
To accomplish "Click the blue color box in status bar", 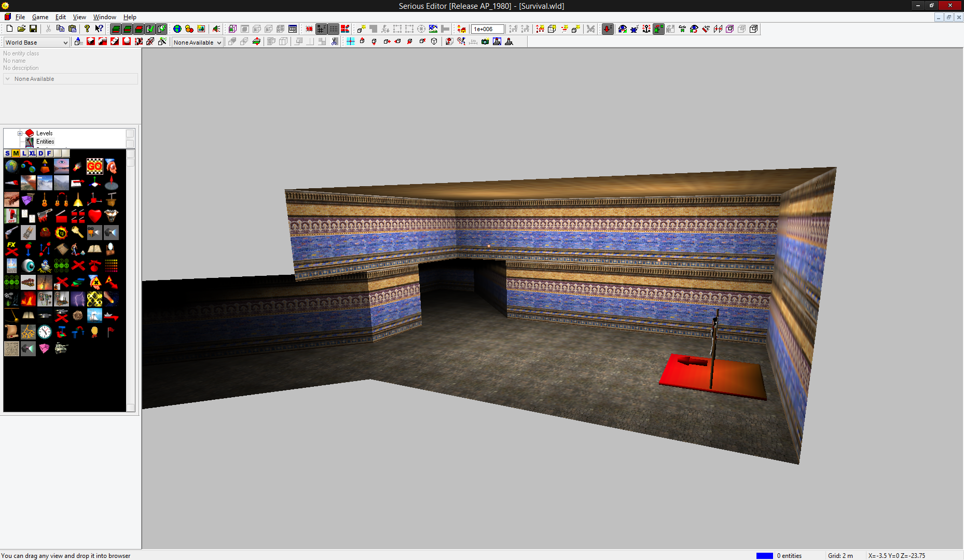I will pyautogui.click(x=764, y=555).
